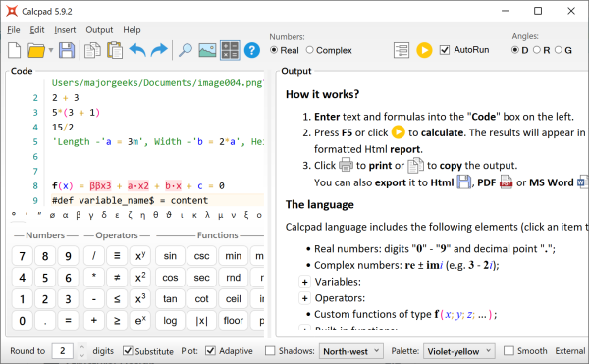Open file with the yellow folder icon
The height and width of the screenshot is (364, 589).
[36, 51]
